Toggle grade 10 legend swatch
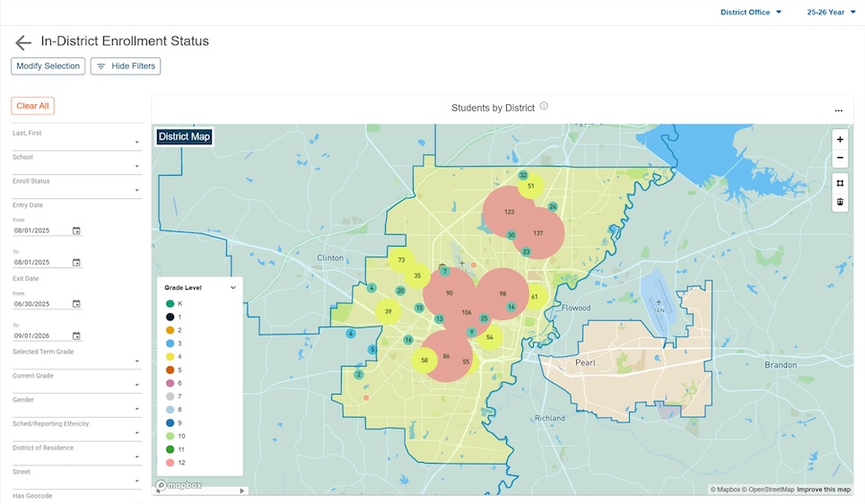This screenshot has height=504, width=865. [x=170, y=436]
